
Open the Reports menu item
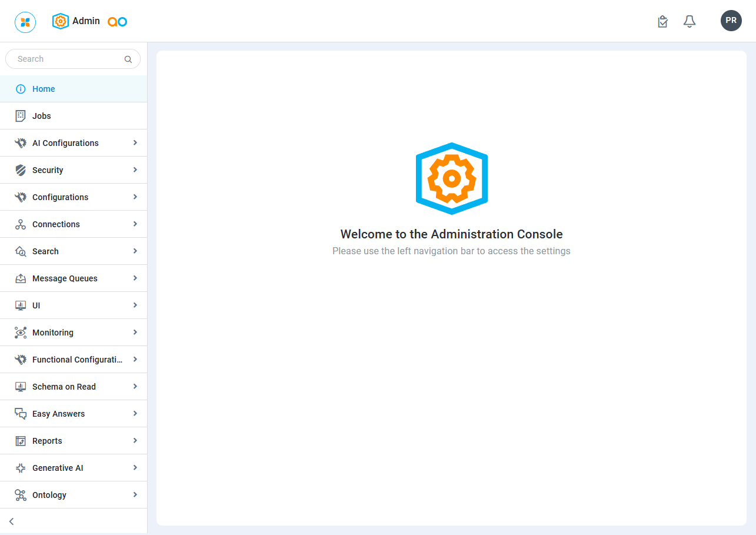(47, 441)
